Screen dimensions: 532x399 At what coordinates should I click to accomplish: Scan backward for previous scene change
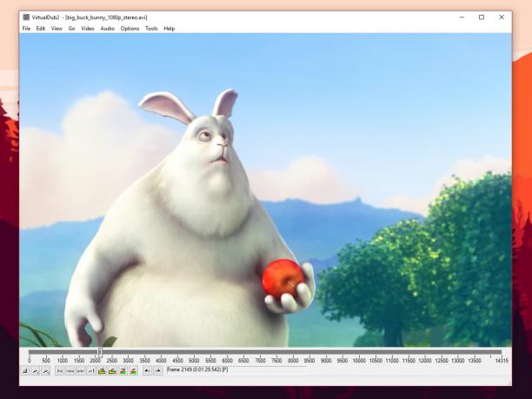pos(123,371)
